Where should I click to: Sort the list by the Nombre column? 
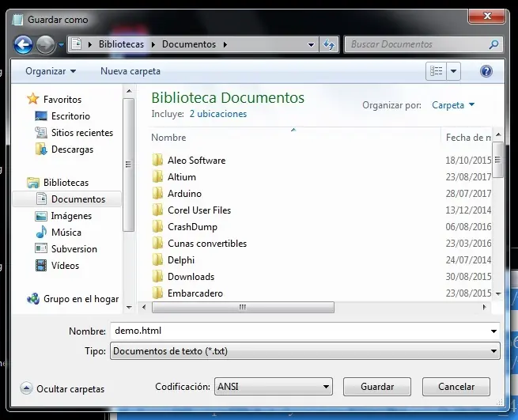(168, 138)
